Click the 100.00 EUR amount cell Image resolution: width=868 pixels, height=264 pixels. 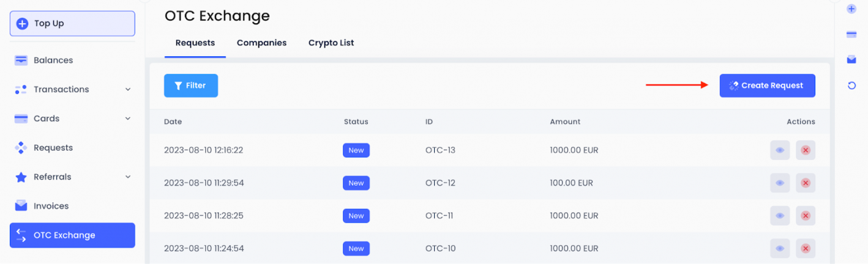(571, 183)
